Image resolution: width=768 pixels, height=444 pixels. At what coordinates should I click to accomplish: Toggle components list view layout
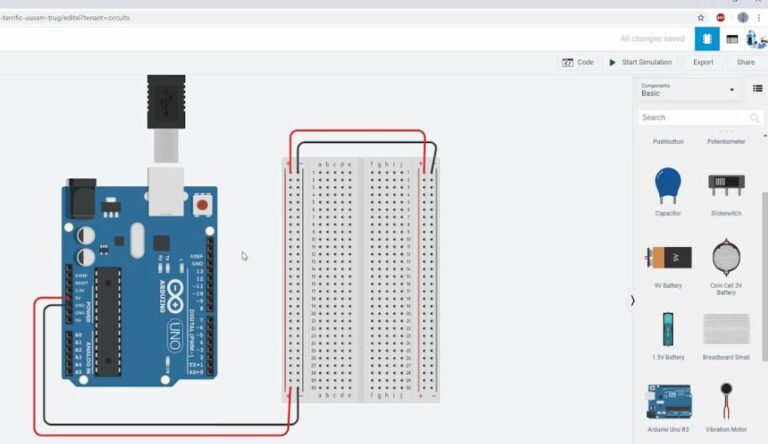(757, 89)
